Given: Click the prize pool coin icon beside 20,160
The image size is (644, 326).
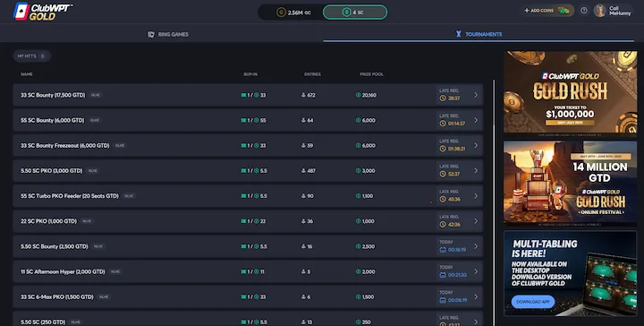Looking at the screenshot, I should pos(358,95).
